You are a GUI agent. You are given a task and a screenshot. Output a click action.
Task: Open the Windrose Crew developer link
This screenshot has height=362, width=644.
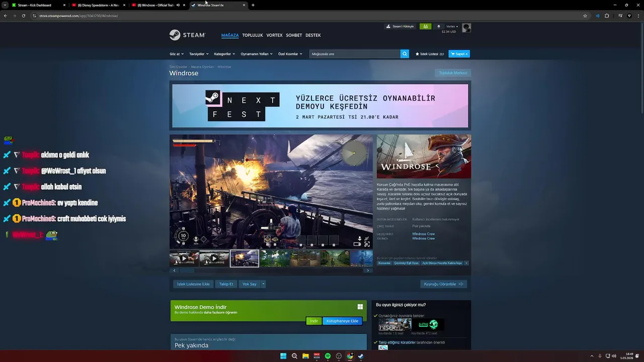pyautogui.click(x=424, y=234)
